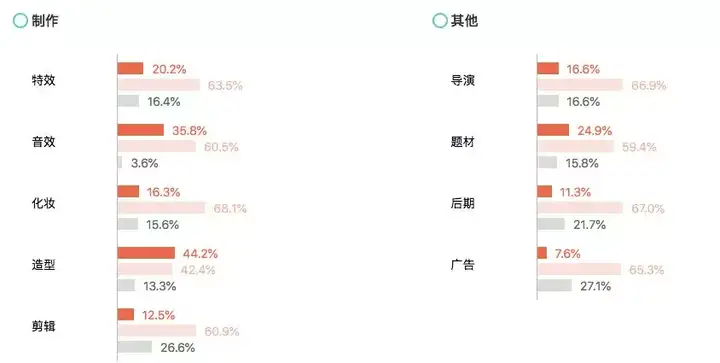720x363 pixels.
Task: Click the red 24.9% bar for 题材
Action: click(553, 130)
